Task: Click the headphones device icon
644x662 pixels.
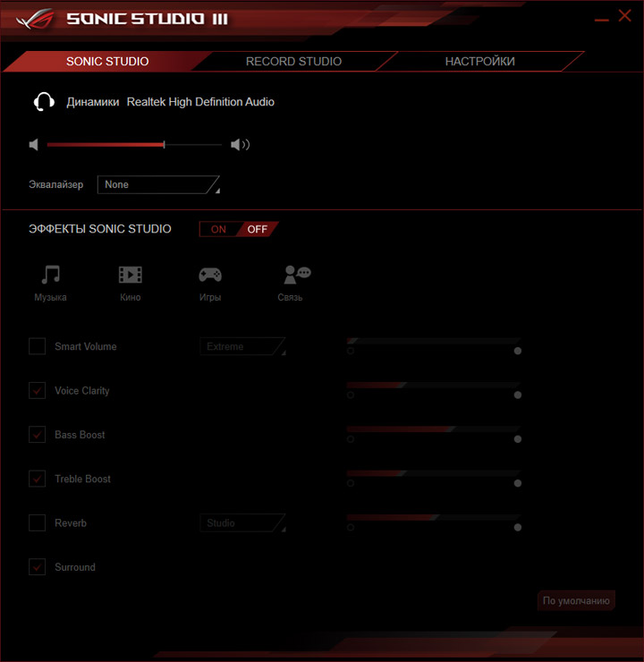Action: [x=44, y=102]
